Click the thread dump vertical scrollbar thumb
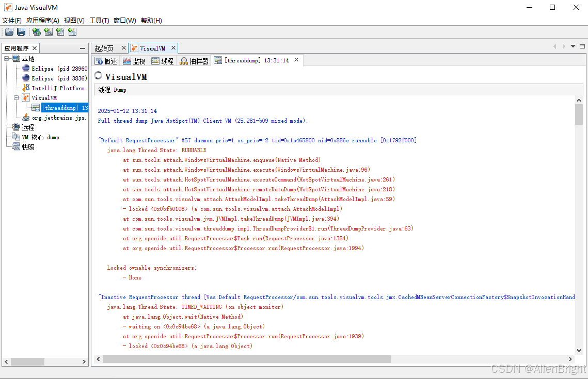 click(x=579, y=114)
